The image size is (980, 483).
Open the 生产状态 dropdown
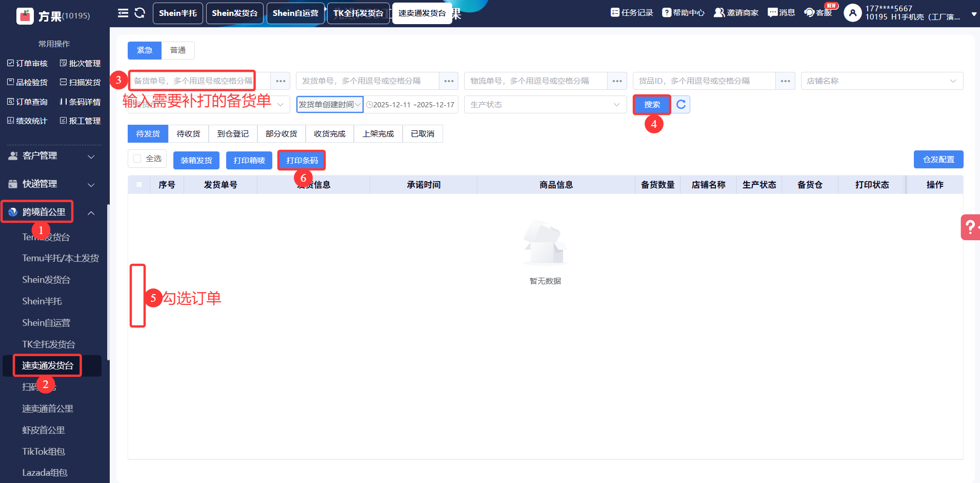tap(545, 105)
